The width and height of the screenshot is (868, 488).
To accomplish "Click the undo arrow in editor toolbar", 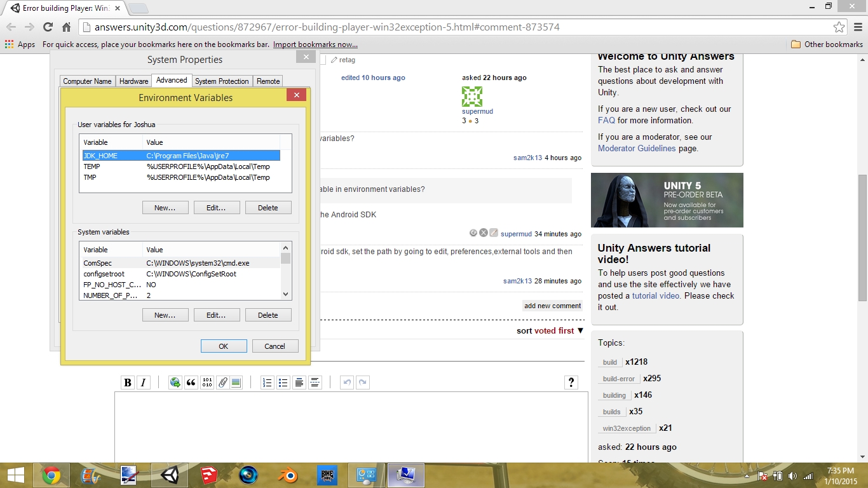I will [x=346, y=383].
